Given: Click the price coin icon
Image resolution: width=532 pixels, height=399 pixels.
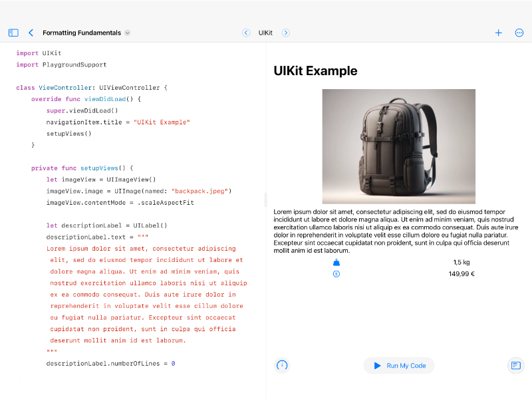Looking at the screenshot, I should (x=336, y=274).
